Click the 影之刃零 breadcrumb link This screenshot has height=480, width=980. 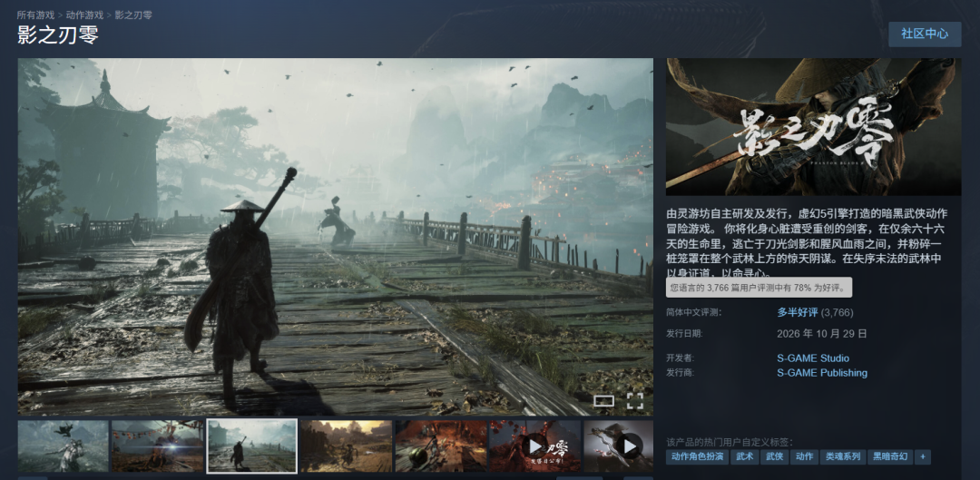pyautogui.click(x=133, y=15)
